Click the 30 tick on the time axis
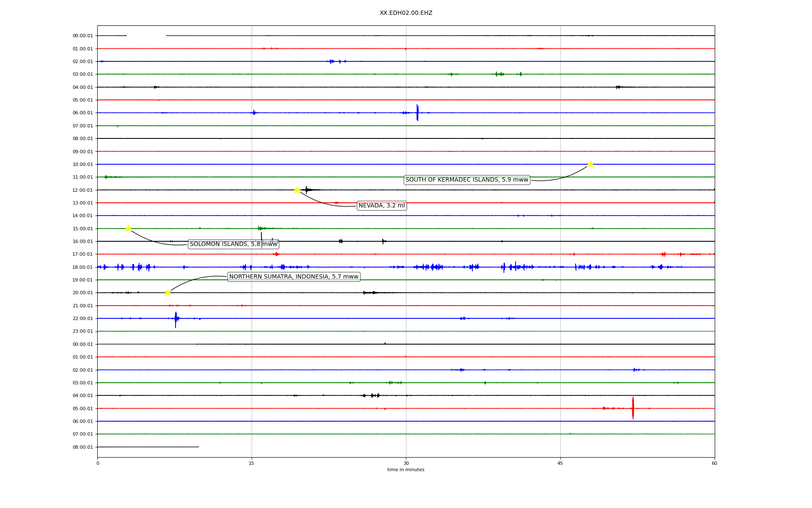812x508 pixels. tap(406, 463)
